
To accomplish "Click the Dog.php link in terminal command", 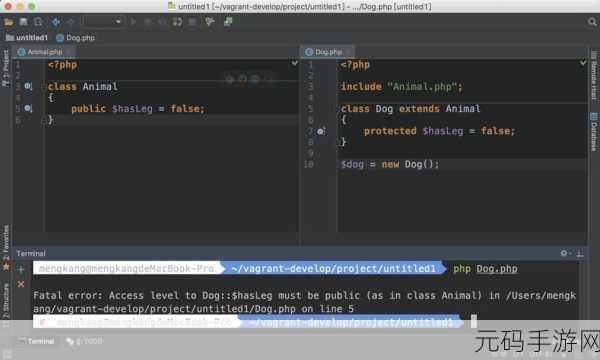I will [497, 269].
